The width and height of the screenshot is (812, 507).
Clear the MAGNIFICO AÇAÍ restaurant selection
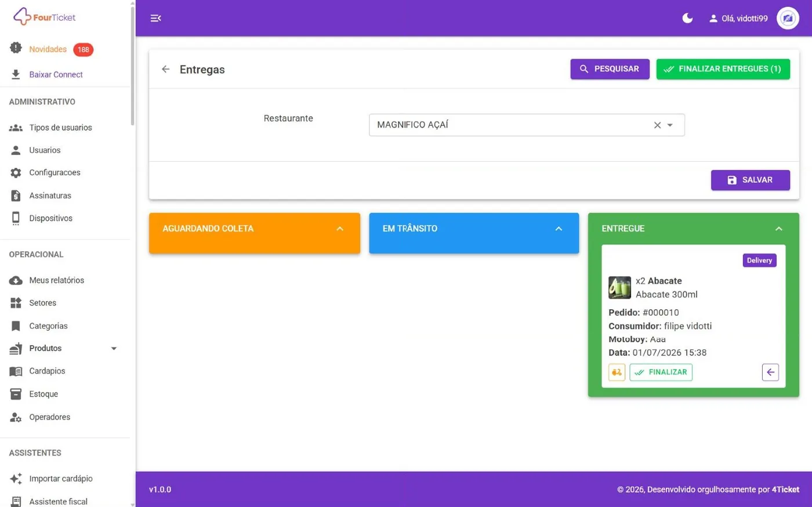coord(657,125)
